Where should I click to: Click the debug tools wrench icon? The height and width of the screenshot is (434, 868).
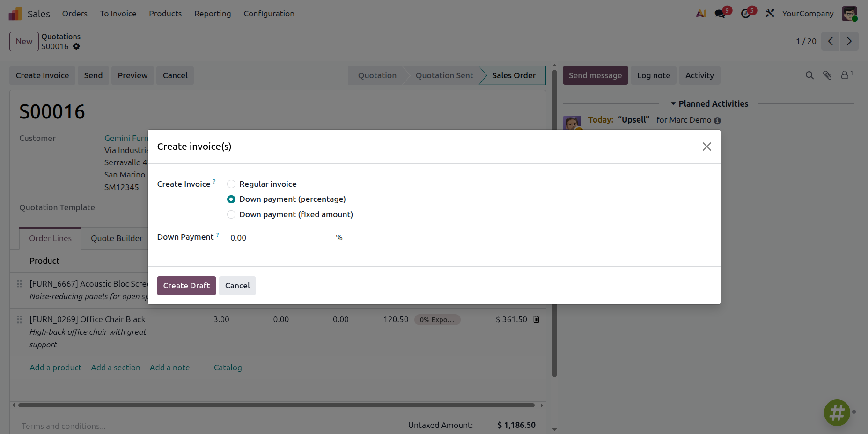click(x=770, y=14)
